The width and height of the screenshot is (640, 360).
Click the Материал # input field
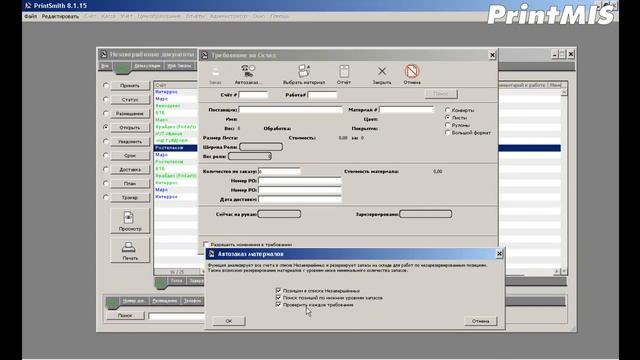[x=406, y=109]
